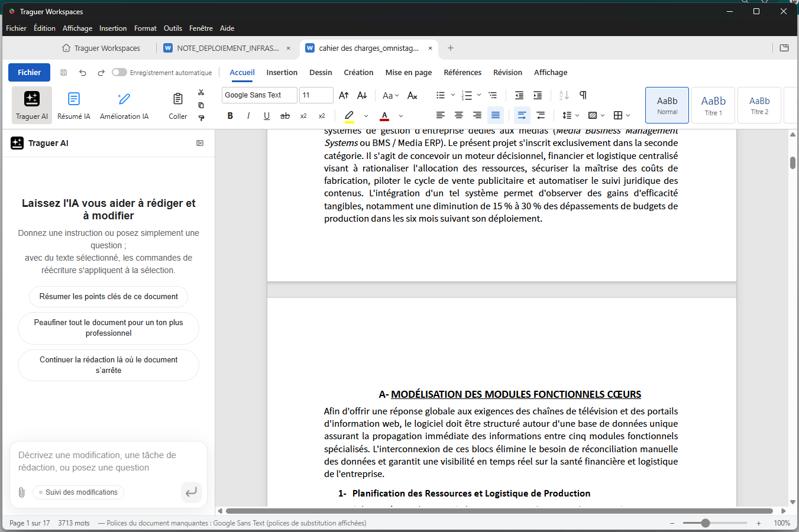Set right-to-left text direction
The image size is (799, 532).
click(x=541, y=115)
